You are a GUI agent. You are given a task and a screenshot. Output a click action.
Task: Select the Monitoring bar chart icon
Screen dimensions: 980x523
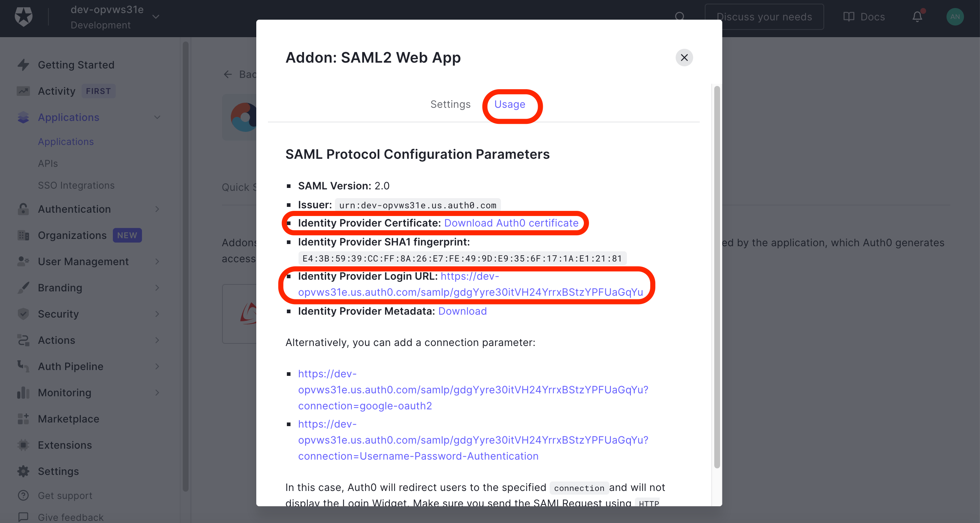tap(23, 393)
